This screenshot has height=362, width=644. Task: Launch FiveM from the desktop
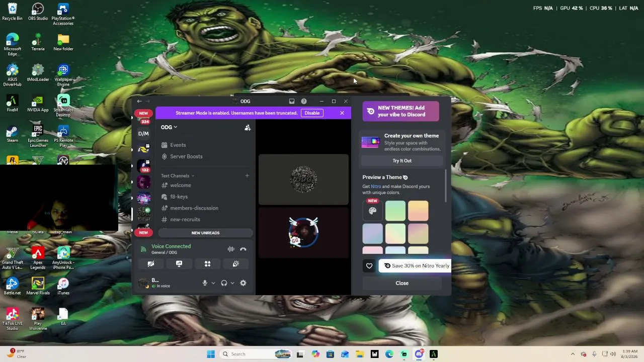tap(13, 104)
